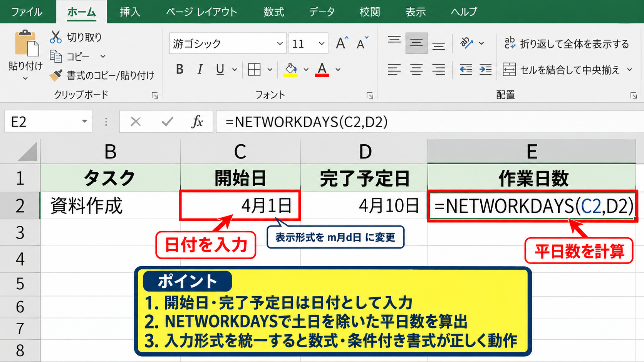This screenshot has width=644, height=362.
Task: Click the Copy icon
Action: tap(56, 57)
